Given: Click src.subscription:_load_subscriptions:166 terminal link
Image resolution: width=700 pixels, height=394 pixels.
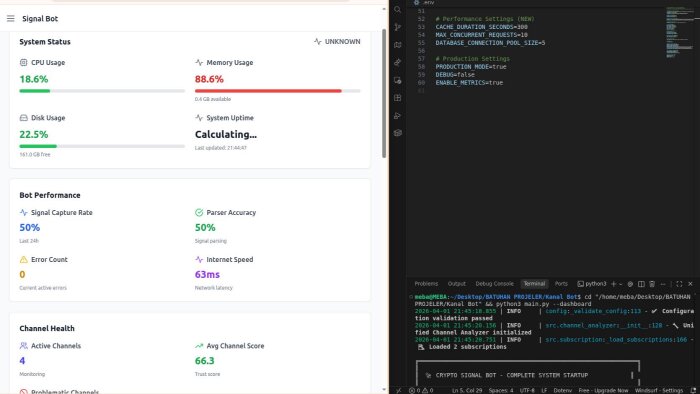Looking at the screenshot, I should (x=616, y=340).
